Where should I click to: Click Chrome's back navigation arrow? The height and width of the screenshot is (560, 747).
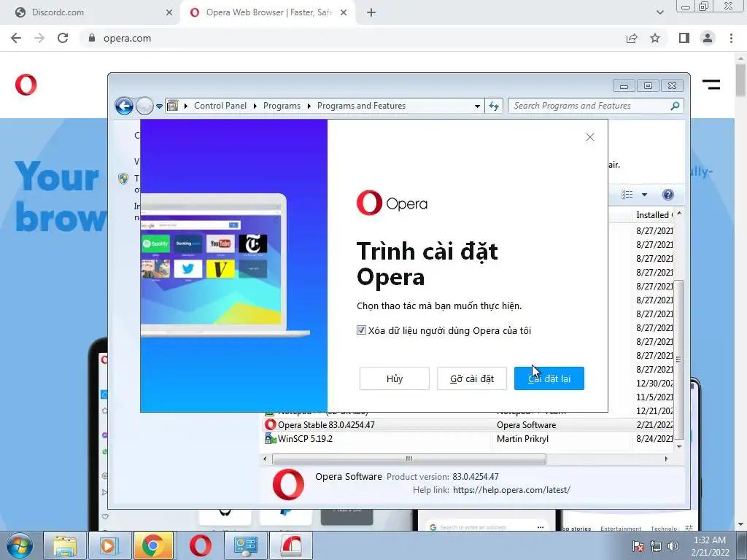(x=16, y=38)
